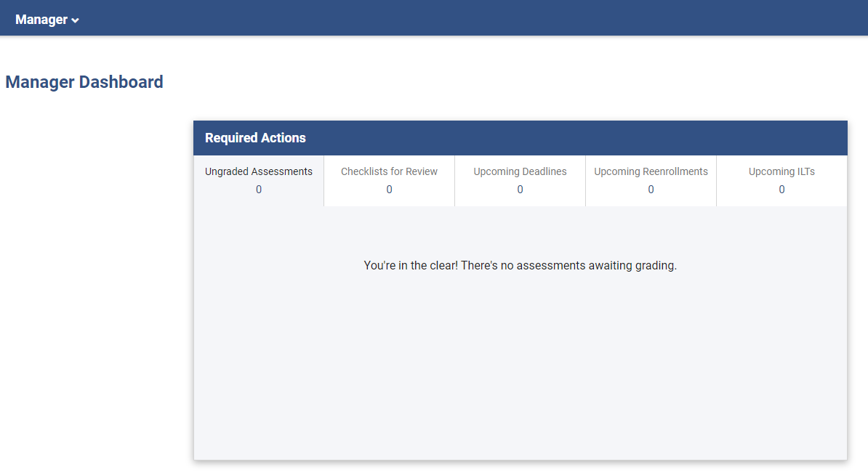Click the zero count under Checklists for Review
Image resolution: width=868 pixels, height=475 pixels.
(389, 189)
